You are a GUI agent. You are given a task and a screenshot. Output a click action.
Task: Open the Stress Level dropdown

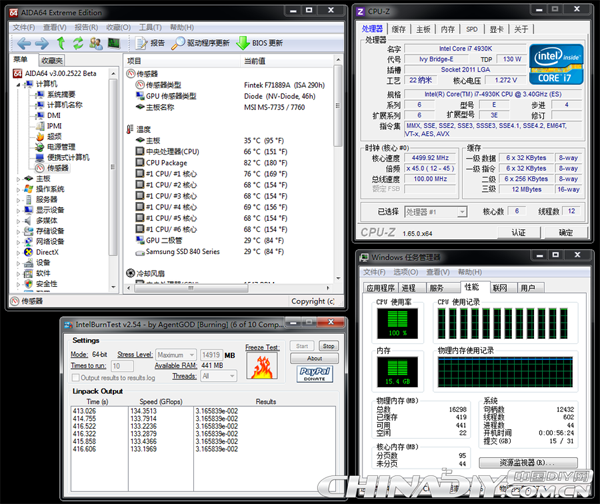click(176, 355)
